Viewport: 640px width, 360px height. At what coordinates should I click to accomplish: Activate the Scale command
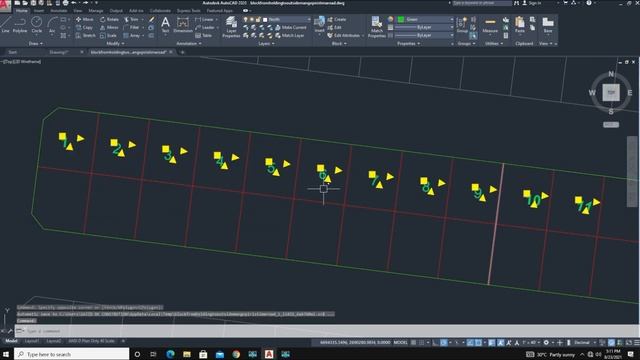109,36
